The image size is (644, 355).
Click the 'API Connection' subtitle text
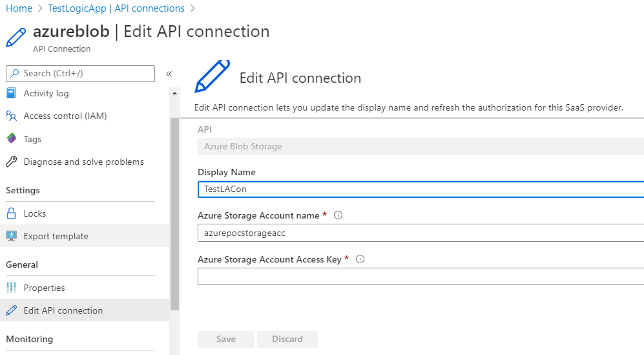[61, 48]
